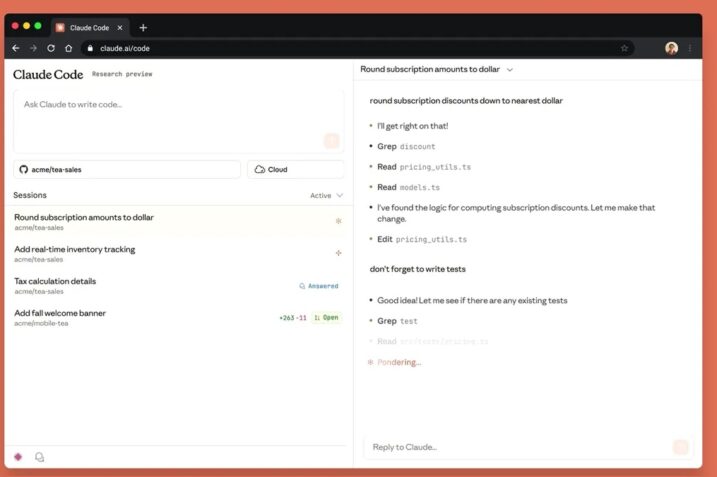
Task: Open the user profile avatar
Action: pos(671,48)
